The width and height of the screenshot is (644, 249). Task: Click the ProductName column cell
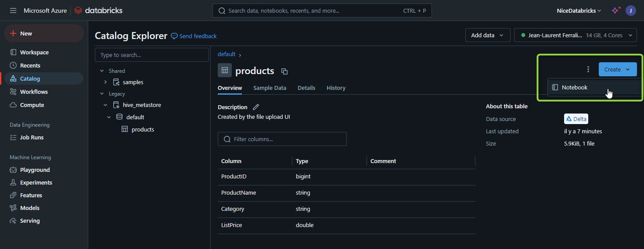(238, 192)
